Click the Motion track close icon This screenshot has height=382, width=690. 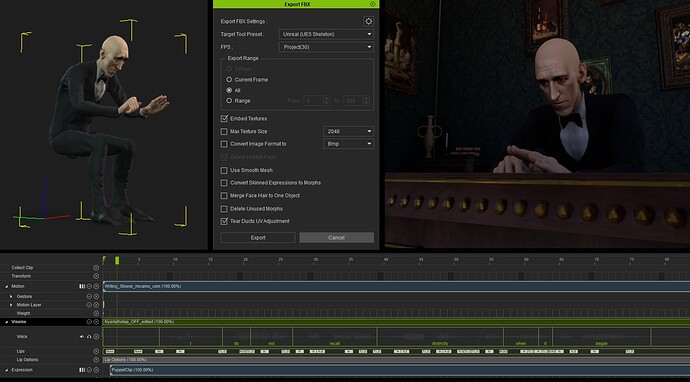click(96, 286)
